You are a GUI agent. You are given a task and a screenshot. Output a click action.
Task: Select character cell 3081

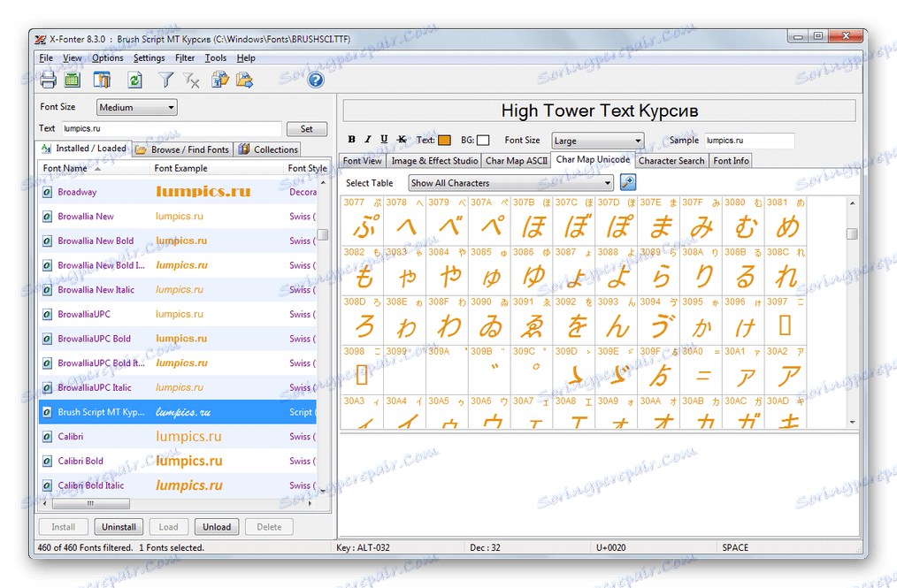click(786, 220)
